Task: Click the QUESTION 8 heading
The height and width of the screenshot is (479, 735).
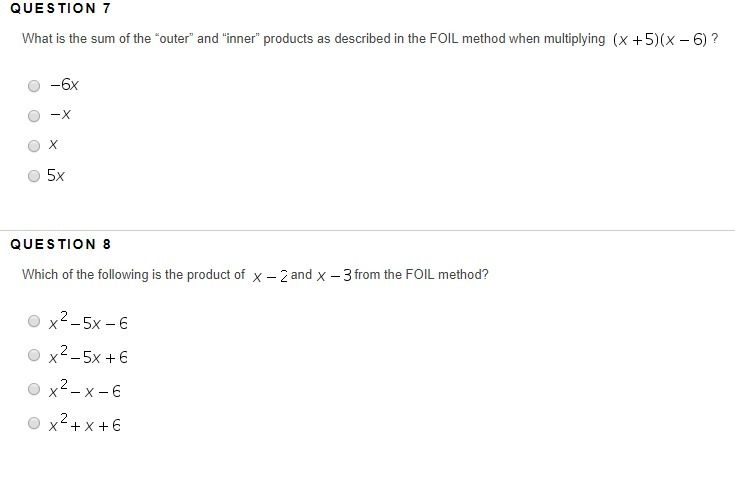Action: click(60, 244)
